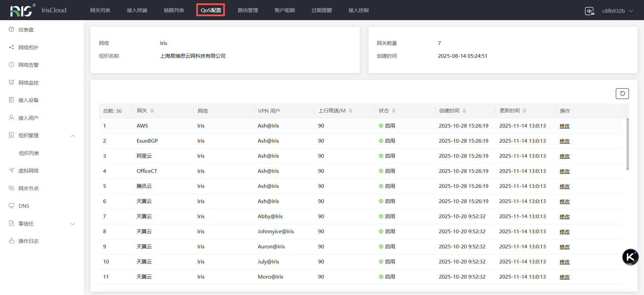Open 仪表盘 dashboard from sidebar
Screen dimensions: 644x295
tap(26, 30)
